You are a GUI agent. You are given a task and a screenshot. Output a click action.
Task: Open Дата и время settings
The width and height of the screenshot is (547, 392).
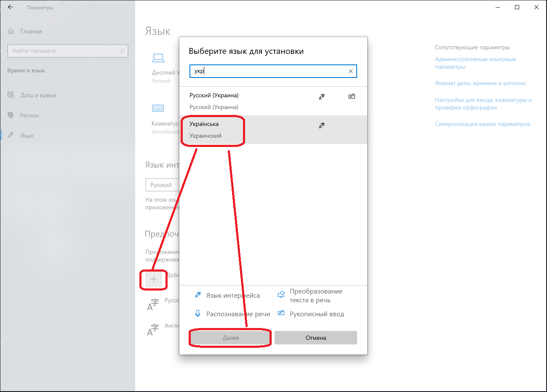38,95
